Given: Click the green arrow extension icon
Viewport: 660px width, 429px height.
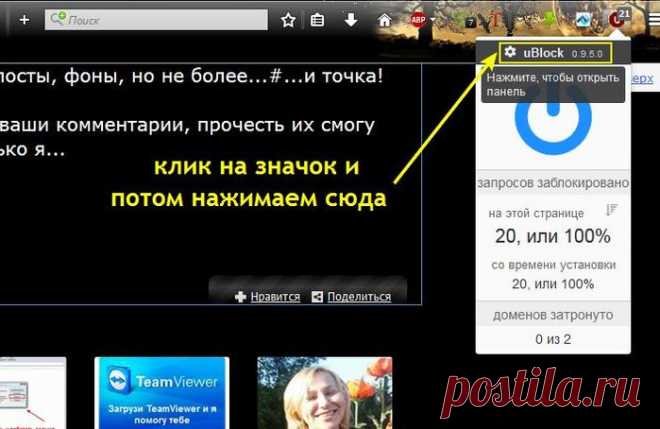Looking at the screenshot, I should [x=549, y=19].
